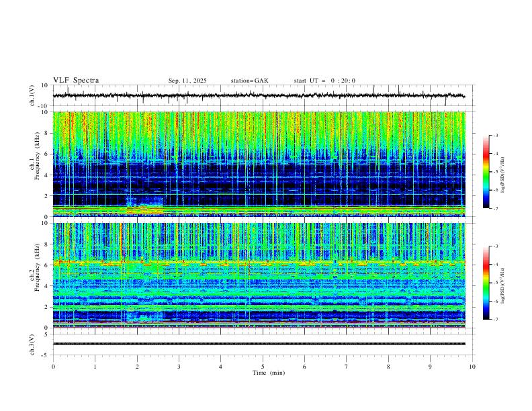Image resolution: width=532 pixels, height=411 pixels.
Task: Click the "station=GAK" label
Action: (249, 81)
